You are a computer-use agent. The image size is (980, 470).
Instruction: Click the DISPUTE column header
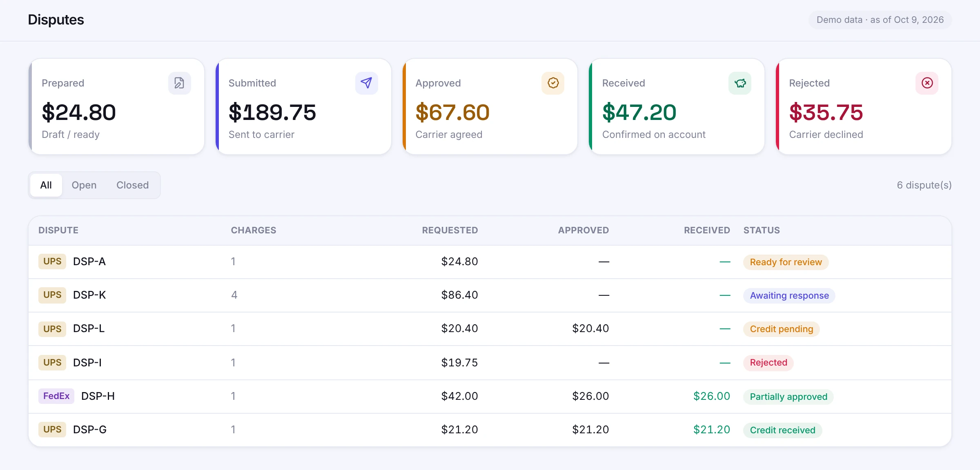tap(58, 230)
